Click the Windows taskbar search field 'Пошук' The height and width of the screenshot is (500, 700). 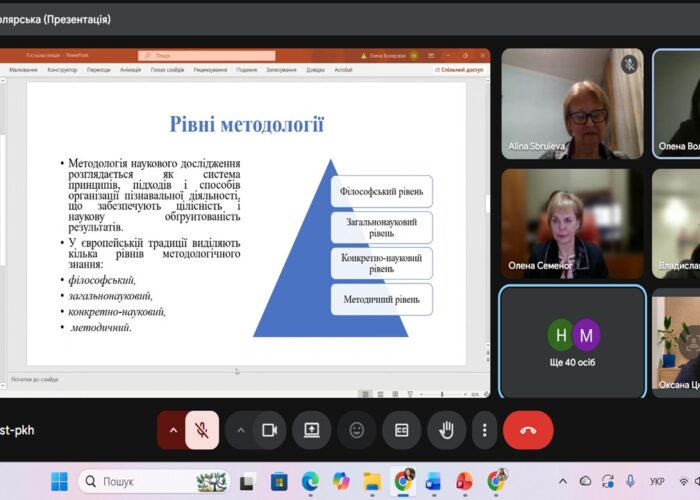150,482
